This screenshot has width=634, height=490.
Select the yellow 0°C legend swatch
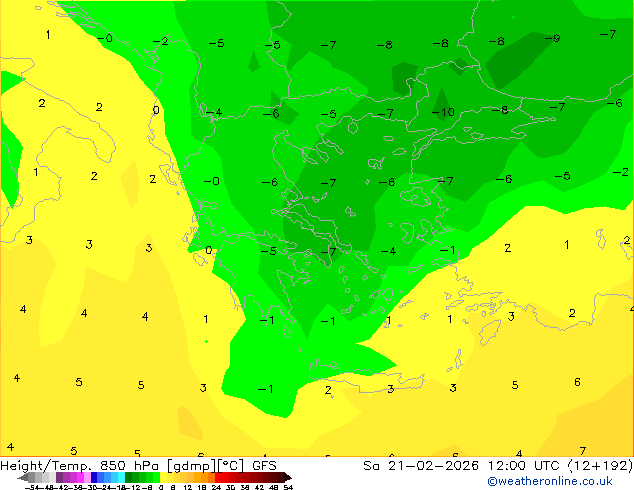pos(163,477)
